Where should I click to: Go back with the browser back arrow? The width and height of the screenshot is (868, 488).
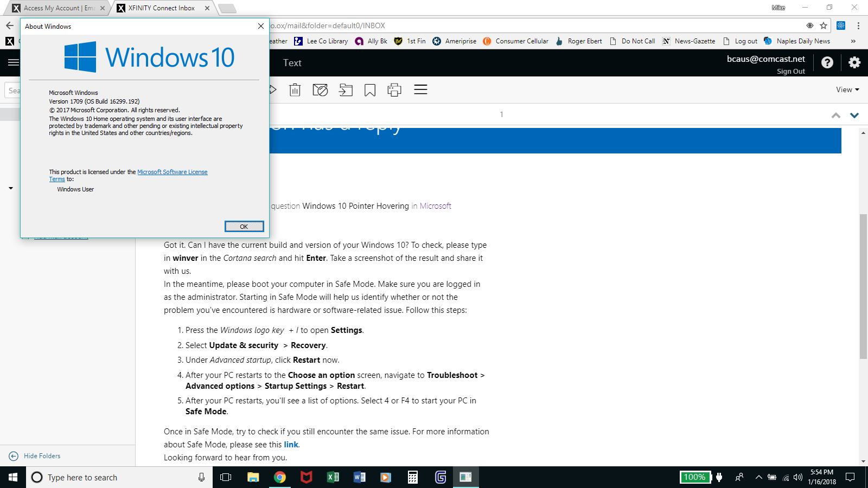(10, 25)
